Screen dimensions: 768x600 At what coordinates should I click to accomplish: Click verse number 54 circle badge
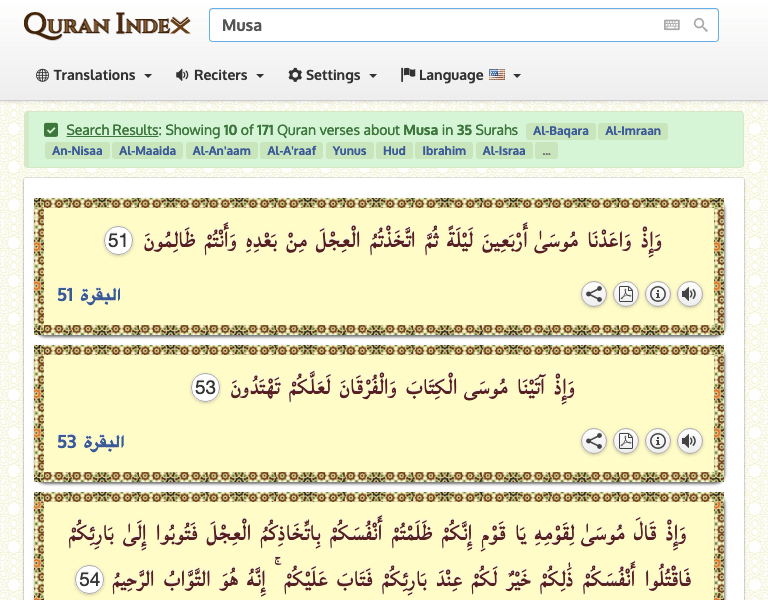pos(90,580)
